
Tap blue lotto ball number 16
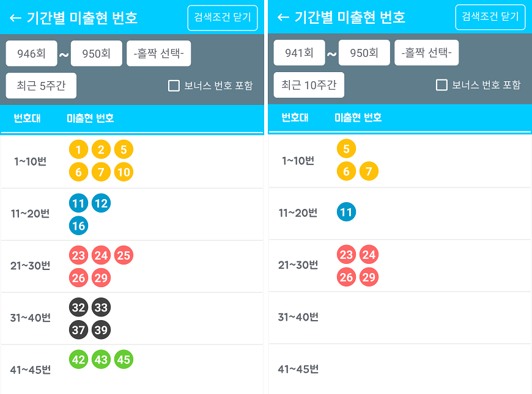(x=78, y=226)
